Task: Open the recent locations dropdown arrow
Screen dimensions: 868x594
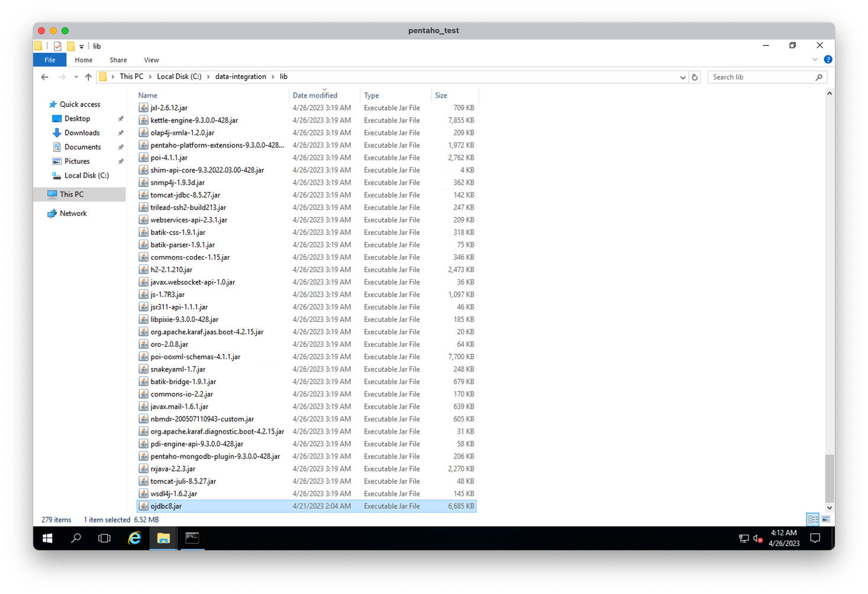Action: [76, 77]
